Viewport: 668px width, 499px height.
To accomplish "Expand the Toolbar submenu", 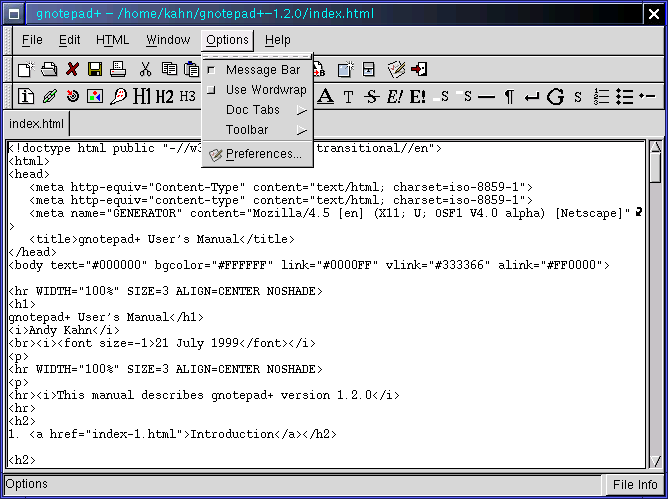I will (257, 130).
